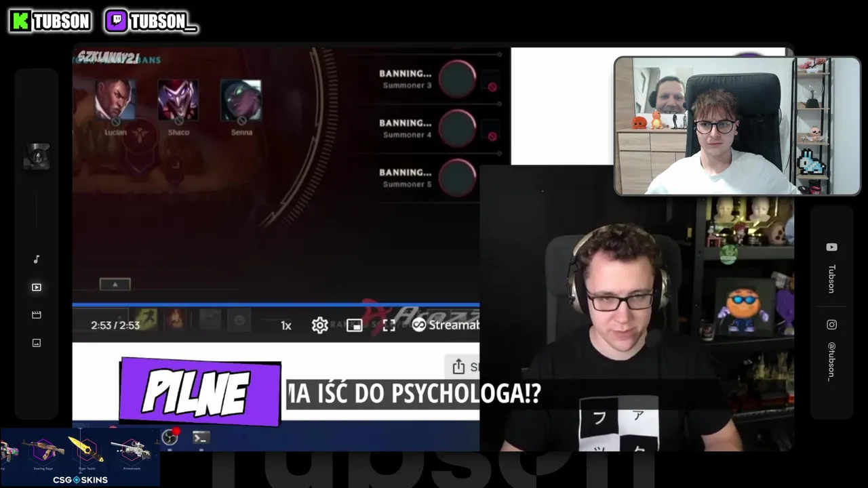Screen dimensions: 868x488
Task: Click Summoner 4 banning slot circle
Action: pos(458,129)
